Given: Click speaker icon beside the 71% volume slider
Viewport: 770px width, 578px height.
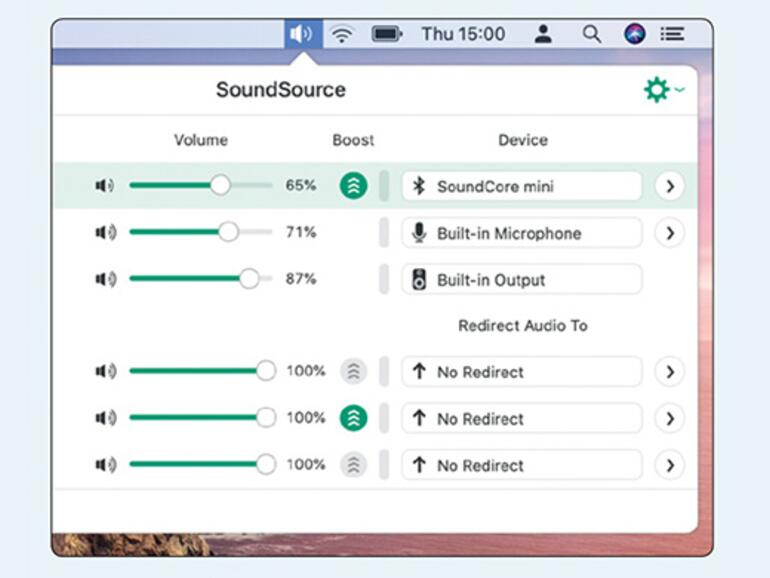Looking at the screenshot, I should (105, 232).
